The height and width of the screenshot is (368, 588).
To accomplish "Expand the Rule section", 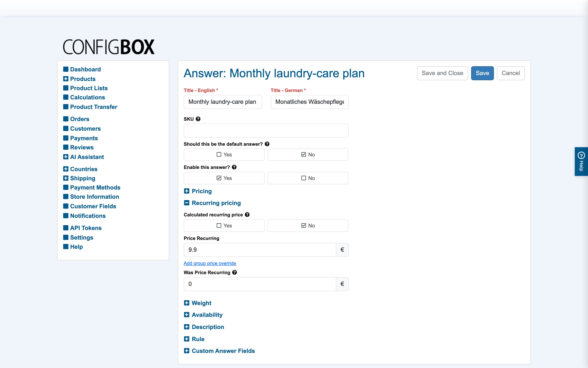I will [x=194, y=339].
